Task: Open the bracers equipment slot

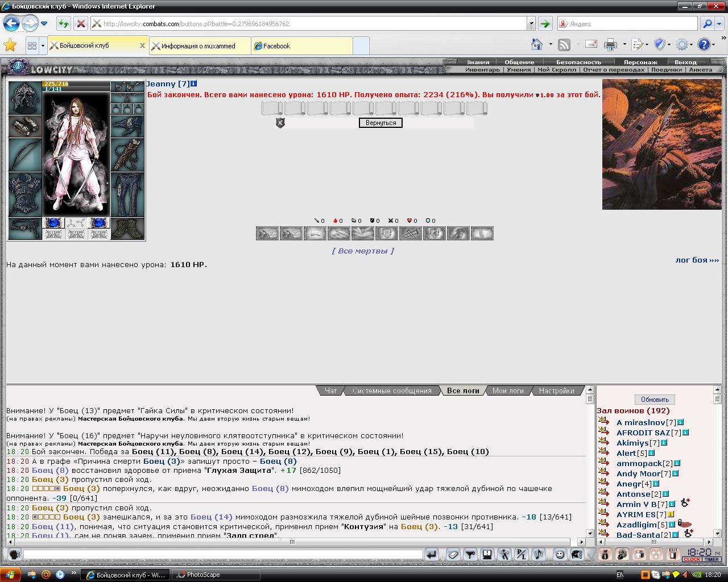Action: [25, 126]
